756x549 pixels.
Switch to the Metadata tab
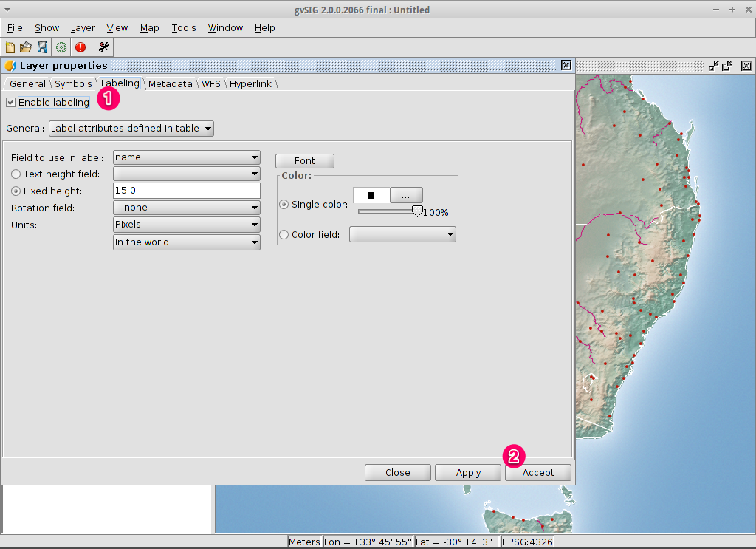[x=171, y=84]
